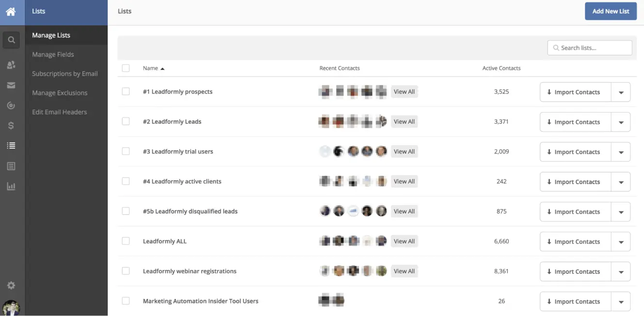Open email campaigns via the envelope icon

tap(11, 85)
